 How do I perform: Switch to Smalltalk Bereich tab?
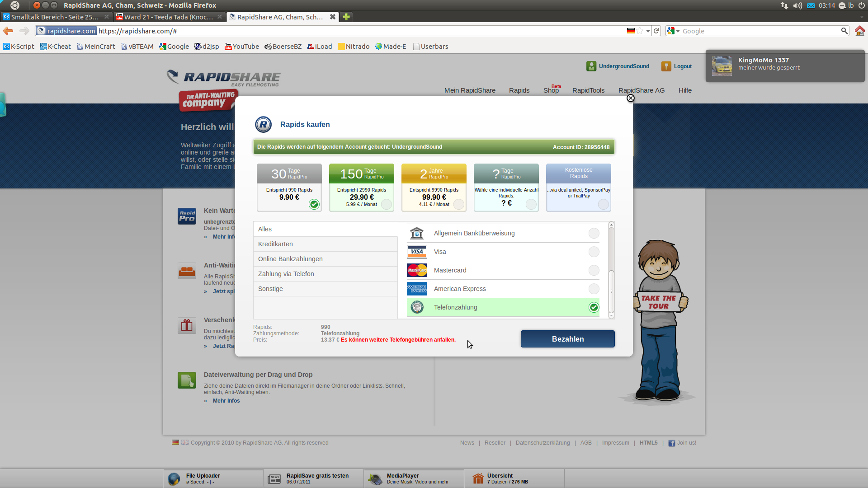(x=56, y=17)
